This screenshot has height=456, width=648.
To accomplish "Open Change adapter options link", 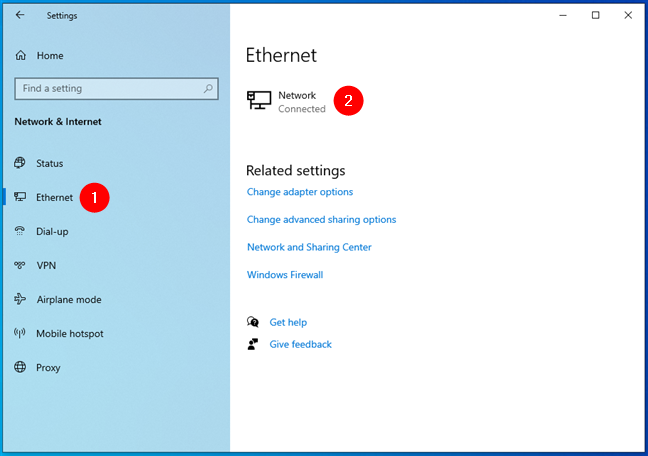I will pos(300,192).
